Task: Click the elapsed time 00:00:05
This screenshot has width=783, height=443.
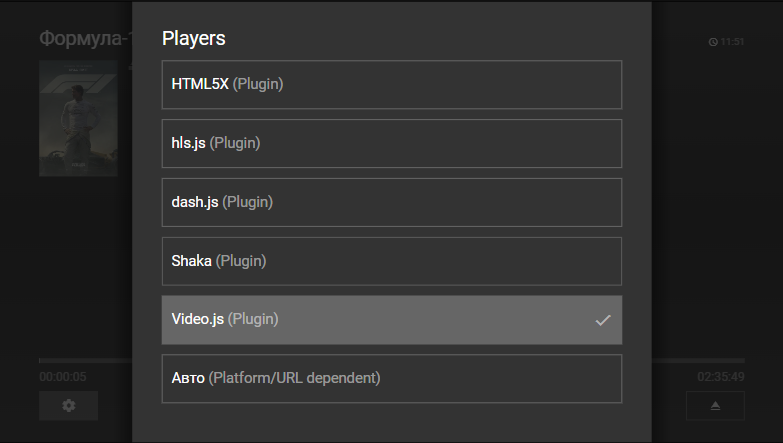Action: coord(62,377)
